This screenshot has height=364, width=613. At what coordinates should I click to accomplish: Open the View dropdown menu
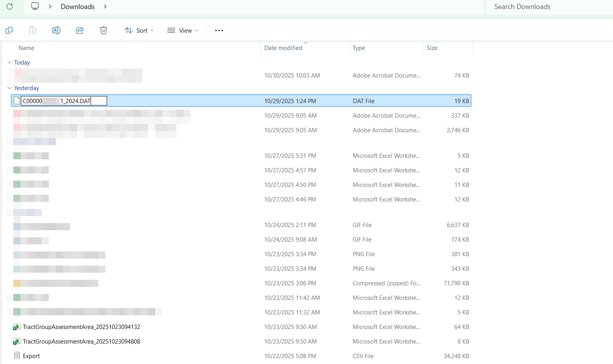point(183,30)
